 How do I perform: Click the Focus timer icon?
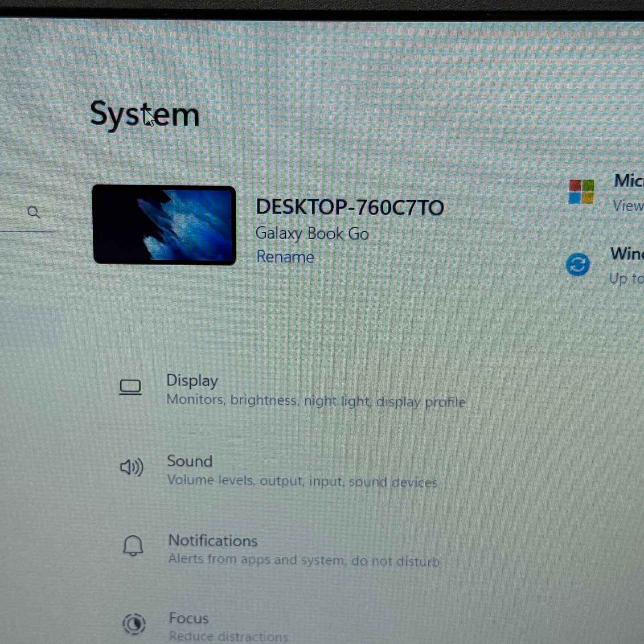point(134,623)
